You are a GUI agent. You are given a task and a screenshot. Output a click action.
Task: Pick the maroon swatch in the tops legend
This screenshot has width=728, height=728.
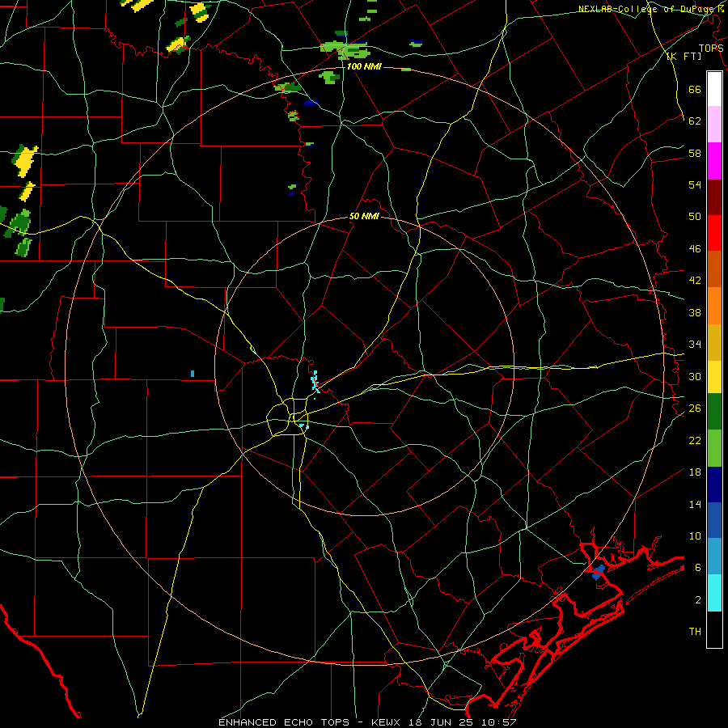[x=714, y=197]
